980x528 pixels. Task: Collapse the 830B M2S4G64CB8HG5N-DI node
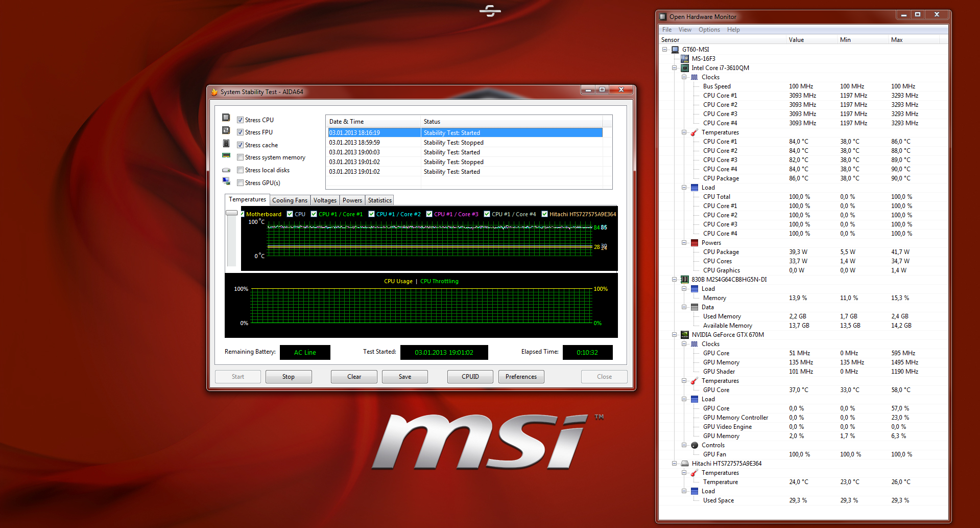[x=675, y=280]
